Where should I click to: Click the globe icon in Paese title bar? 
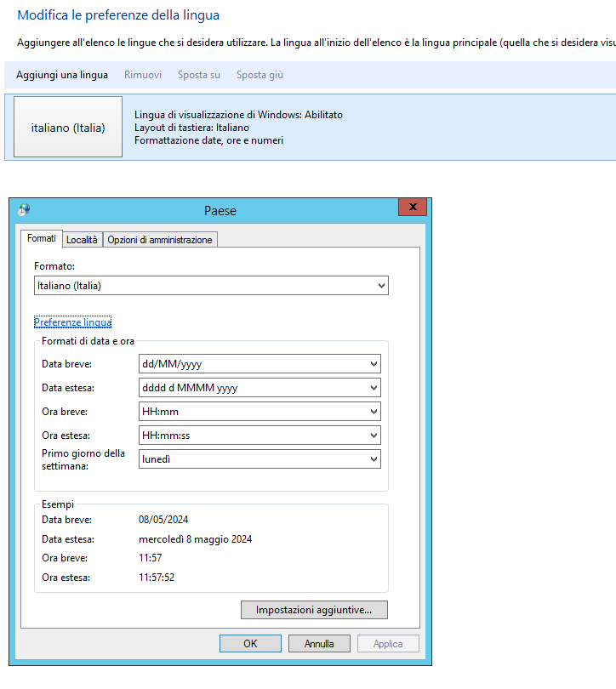click(x=24, y=210)
